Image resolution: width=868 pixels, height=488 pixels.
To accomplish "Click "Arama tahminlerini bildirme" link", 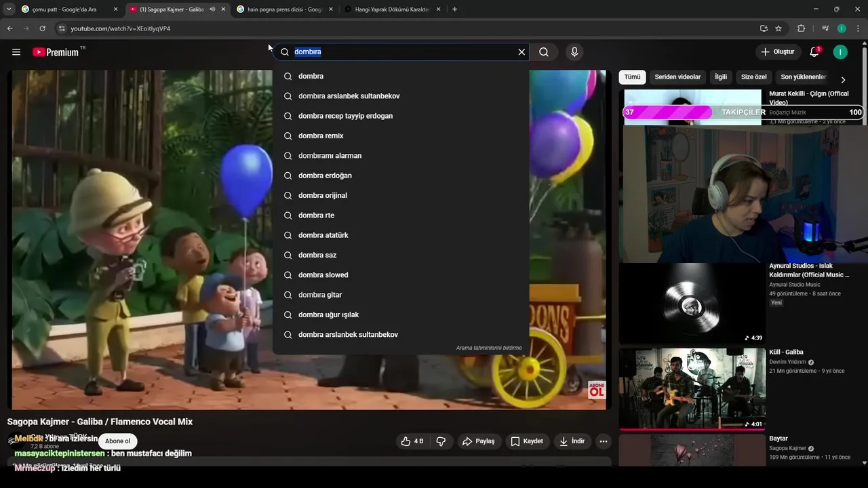I will click(x=489, y=348).
